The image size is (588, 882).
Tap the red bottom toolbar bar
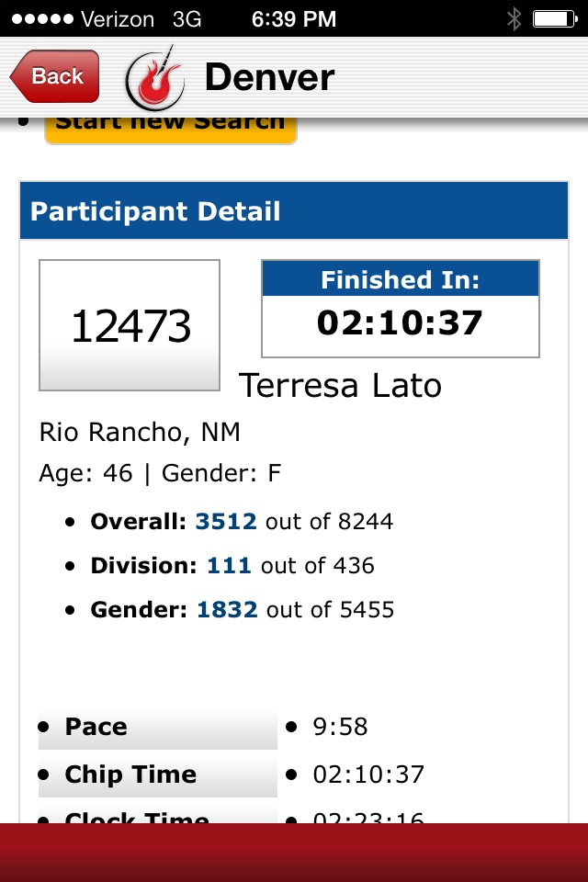[294, 852]
